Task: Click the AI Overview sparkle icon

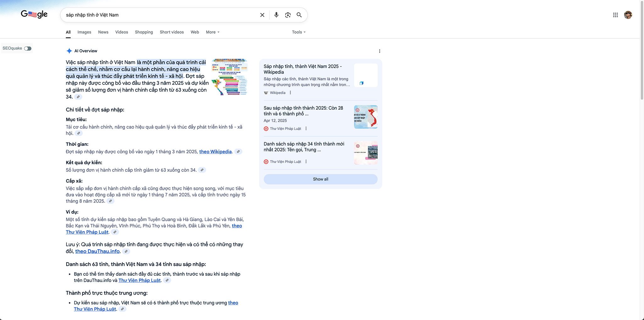Action: click(x=69, y=51)
